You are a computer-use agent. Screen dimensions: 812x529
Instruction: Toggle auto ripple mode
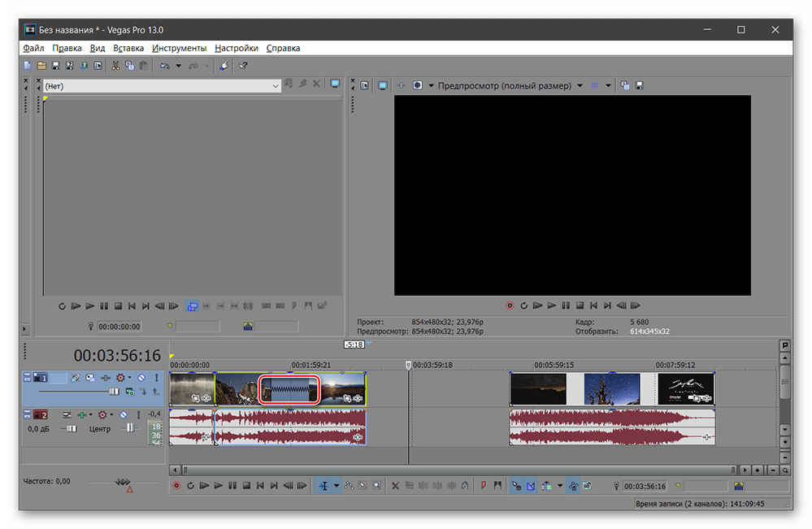point(547,485)
